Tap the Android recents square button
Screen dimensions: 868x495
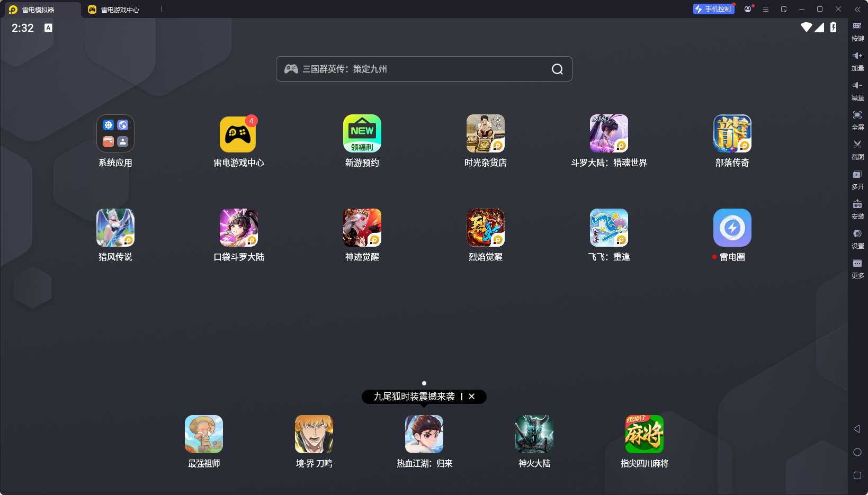(857, 475)
